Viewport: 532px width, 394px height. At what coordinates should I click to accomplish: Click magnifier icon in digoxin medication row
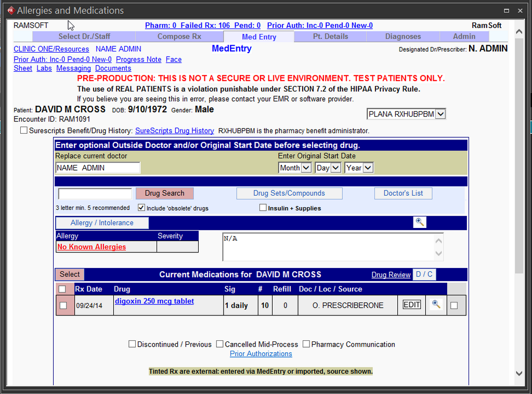(x=436, y=304)
